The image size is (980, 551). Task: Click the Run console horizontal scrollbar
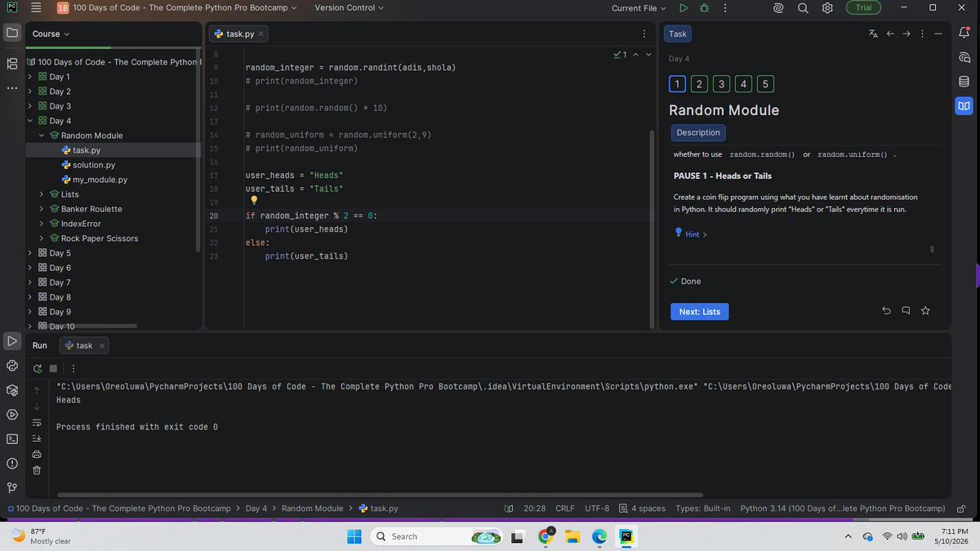tap(380, 495)
